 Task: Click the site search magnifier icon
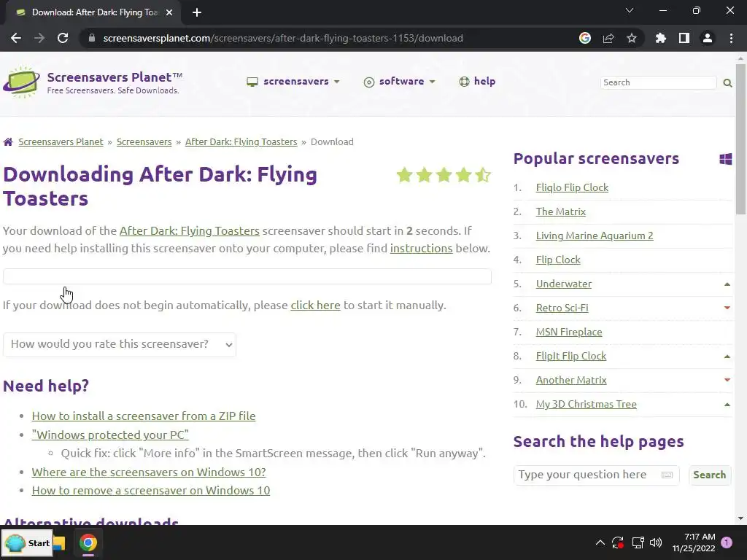coord(727,83)
